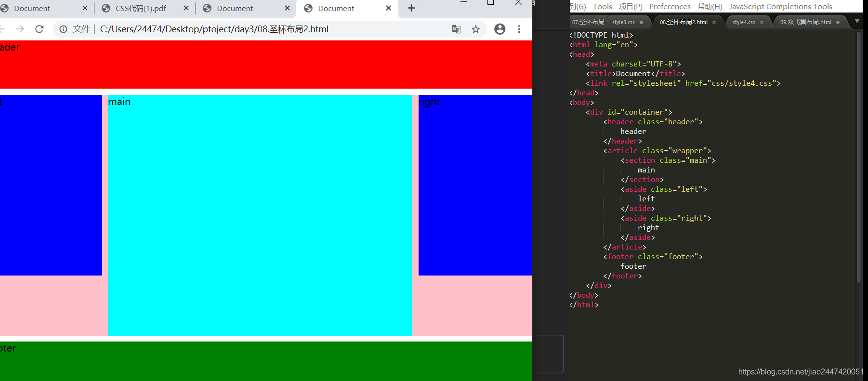This screenshot has height=381, width=868.
Task: Bookmark this page with the star icon
Action: pyautogui.click(x=476, y=29)
